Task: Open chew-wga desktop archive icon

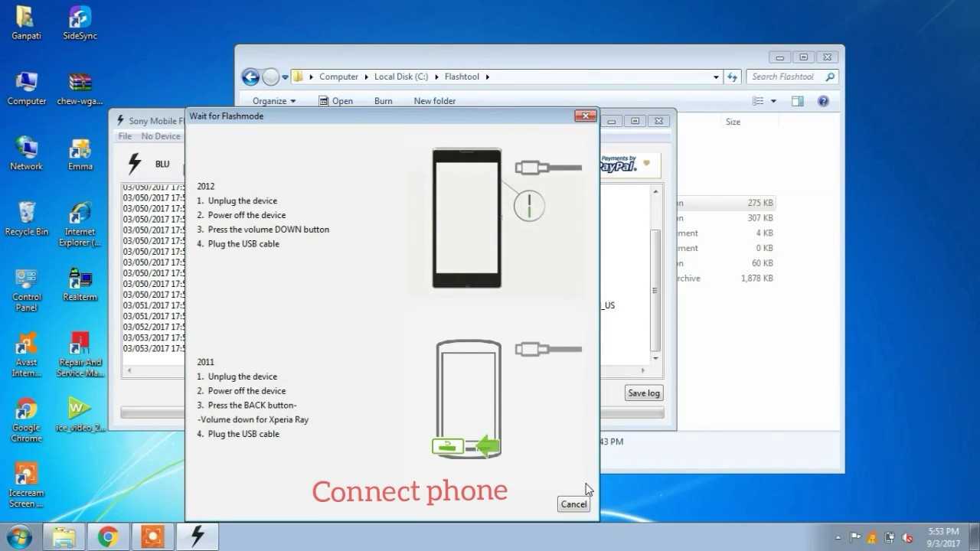Action: pyautogui.click(x=80, y=89)
